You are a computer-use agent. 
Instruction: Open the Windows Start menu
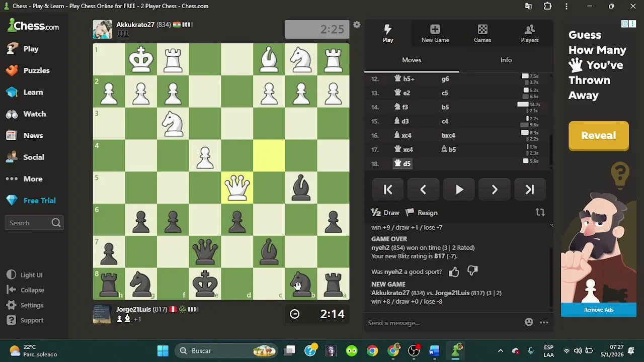point(163,350)
